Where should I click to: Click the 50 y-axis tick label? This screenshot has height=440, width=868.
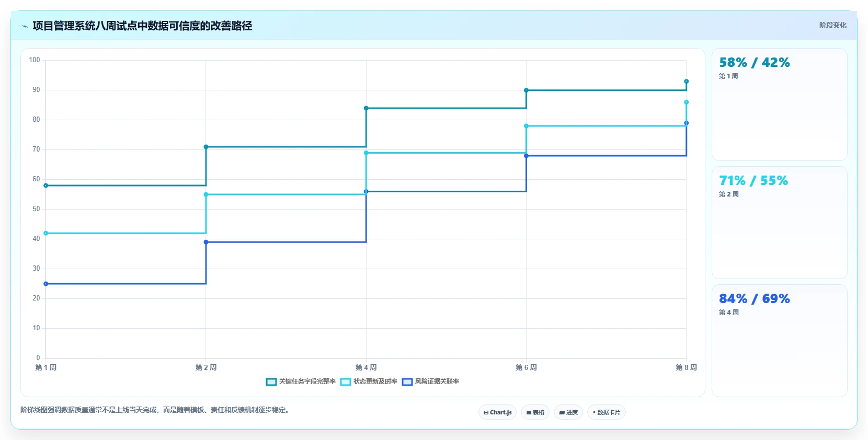(x=36, y=209)
